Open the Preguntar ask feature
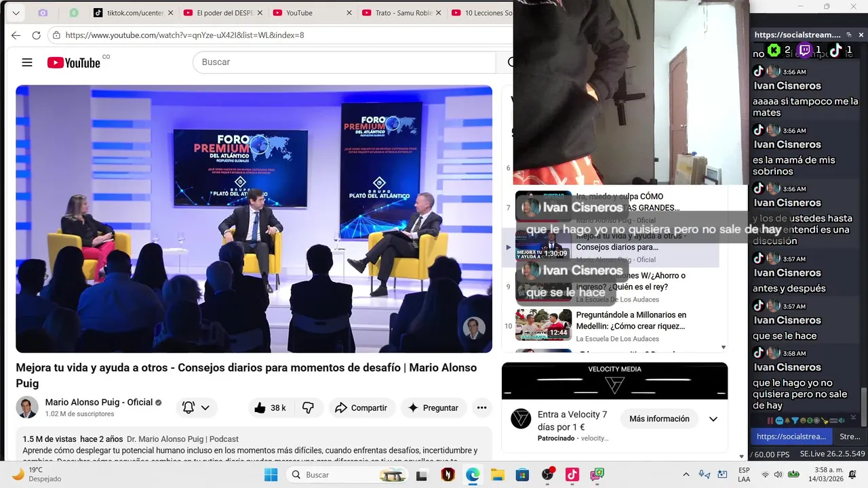The image size is (868, 488). 433,408
